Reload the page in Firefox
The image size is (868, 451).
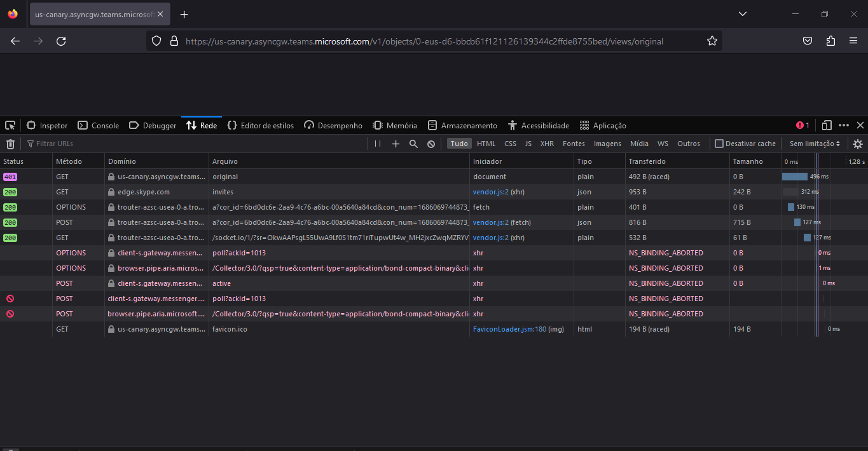click(x=61, y=41)
